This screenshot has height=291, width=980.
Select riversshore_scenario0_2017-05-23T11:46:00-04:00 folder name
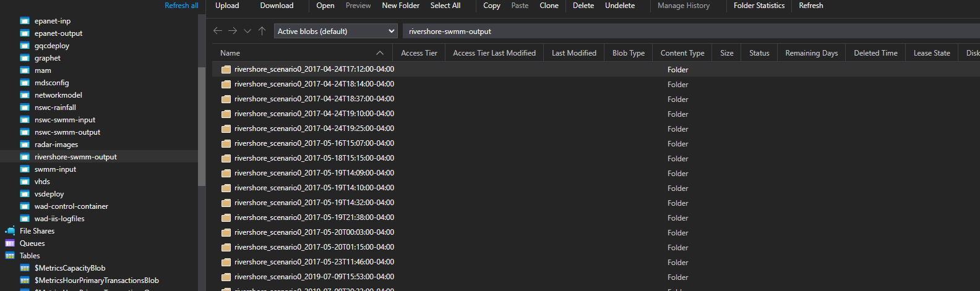click(314, 262)
